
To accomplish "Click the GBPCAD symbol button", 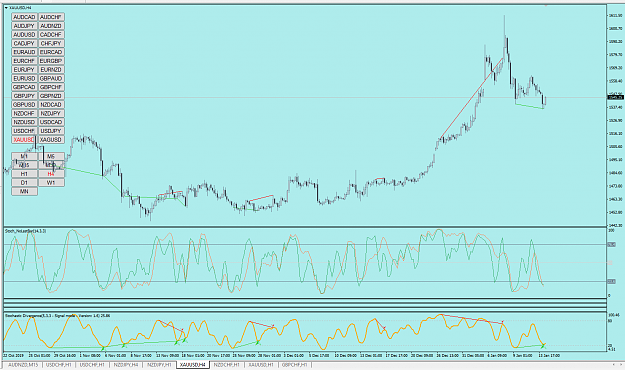I will point(24,87).
